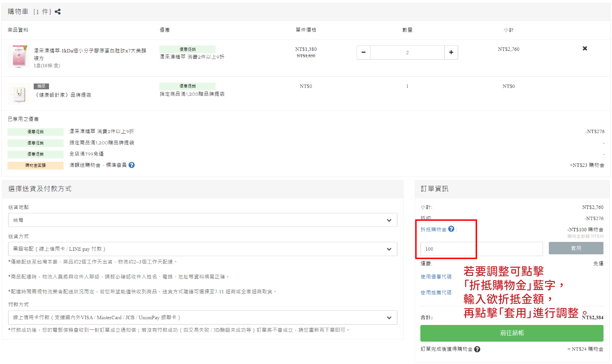612x364 pixels.
Task: Remove the collagen product with X icon
Action: 585,48
